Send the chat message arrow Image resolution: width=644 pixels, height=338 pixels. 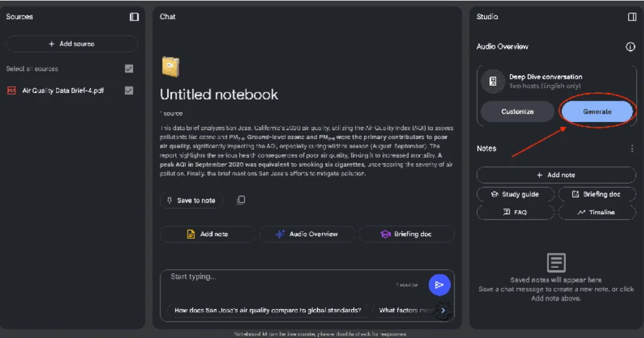pyautogui.click(x=439, y=285)
